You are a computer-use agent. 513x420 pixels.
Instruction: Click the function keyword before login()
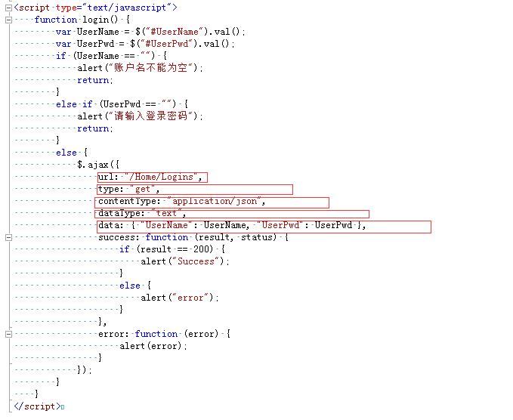pyautogui.click(x=56, y=20)
